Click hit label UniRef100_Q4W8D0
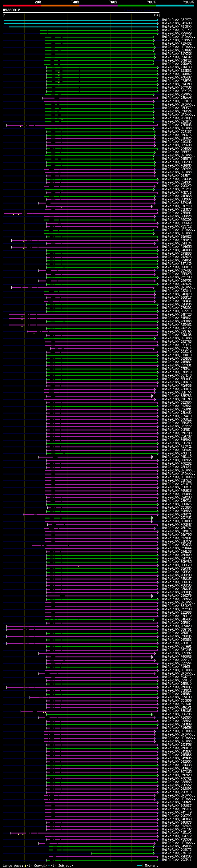197x868 pixels. 177,250
